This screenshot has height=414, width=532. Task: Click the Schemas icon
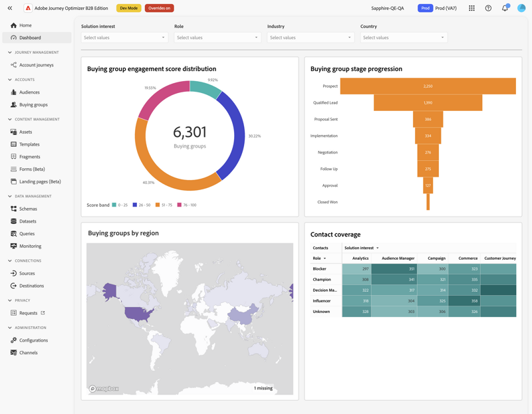pyautogui.click(x=13, y=209)
